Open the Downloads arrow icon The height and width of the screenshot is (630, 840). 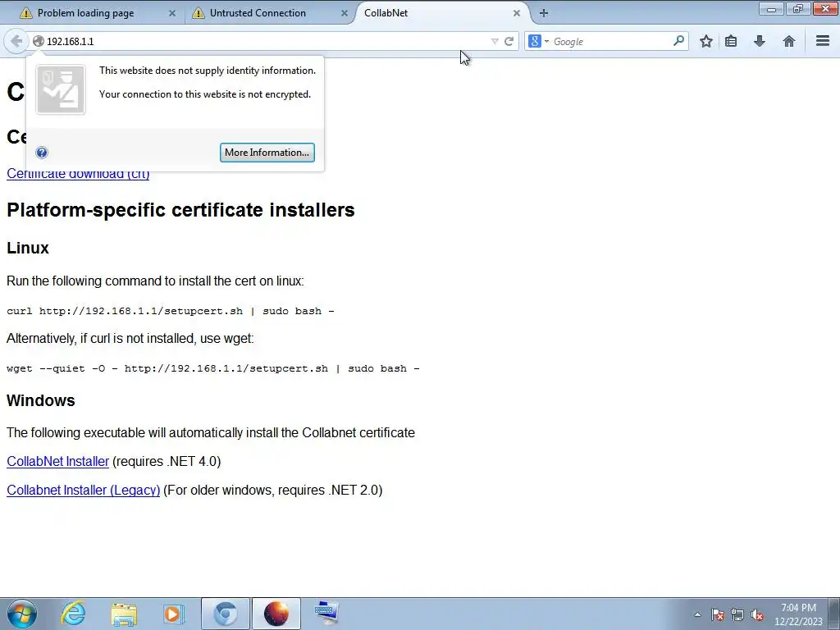pos(759,41)
